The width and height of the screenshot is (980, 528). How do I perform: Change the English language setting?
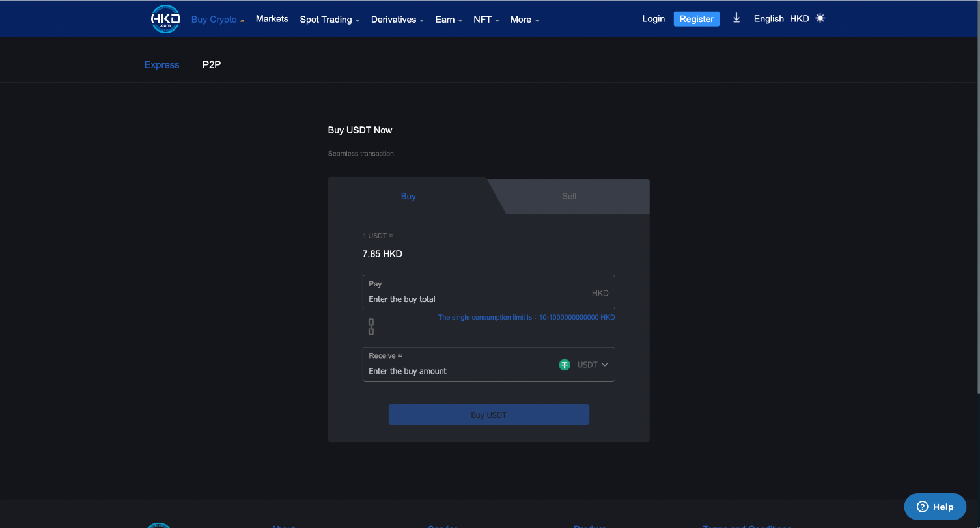tap(768, 19)
